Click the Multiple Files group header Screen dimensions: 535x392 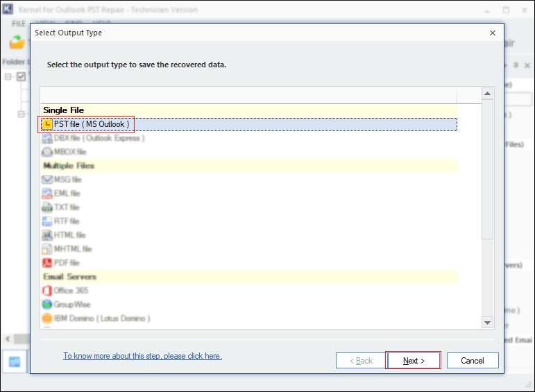coord(248,166)
